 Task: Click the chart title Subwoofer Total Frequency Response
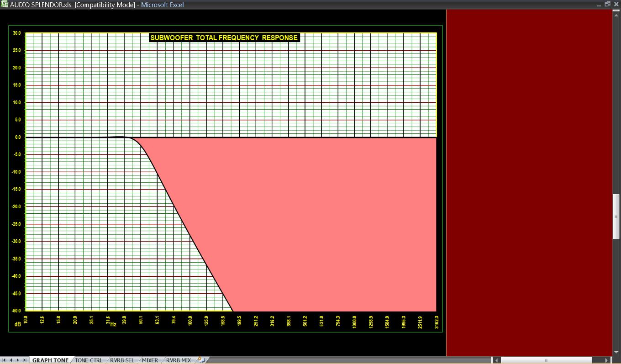coord(224,38)
